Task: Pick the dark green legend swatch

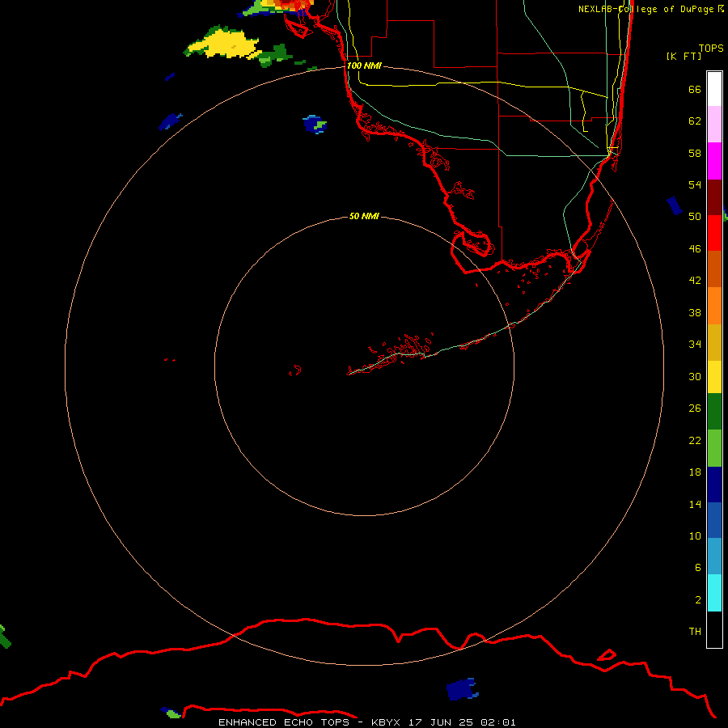Action: coord(714,412)
